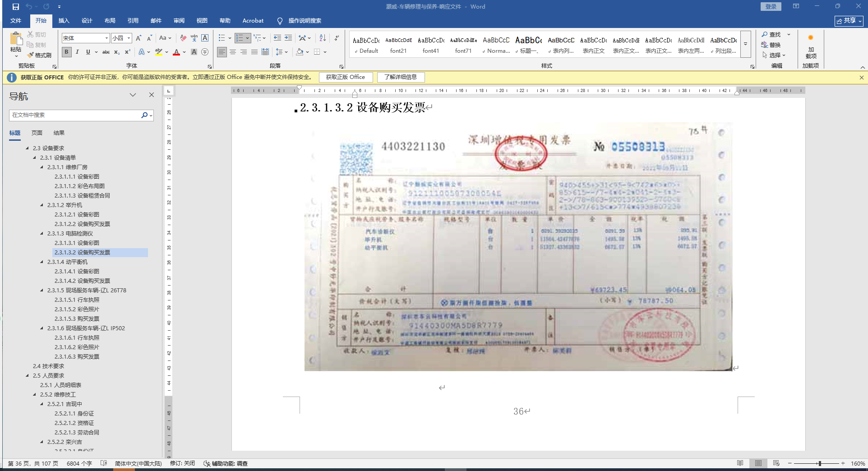The height and width of the screenshot is (471, 868).
Task: Click the 获取正版 Office button
Action: pyautogui.click(x=346, y=77)
